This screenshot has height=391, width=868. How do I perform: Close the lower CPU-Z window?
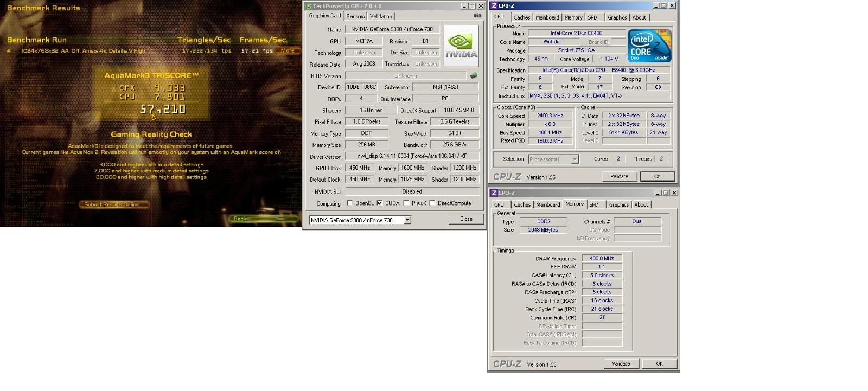coord(674,193)
